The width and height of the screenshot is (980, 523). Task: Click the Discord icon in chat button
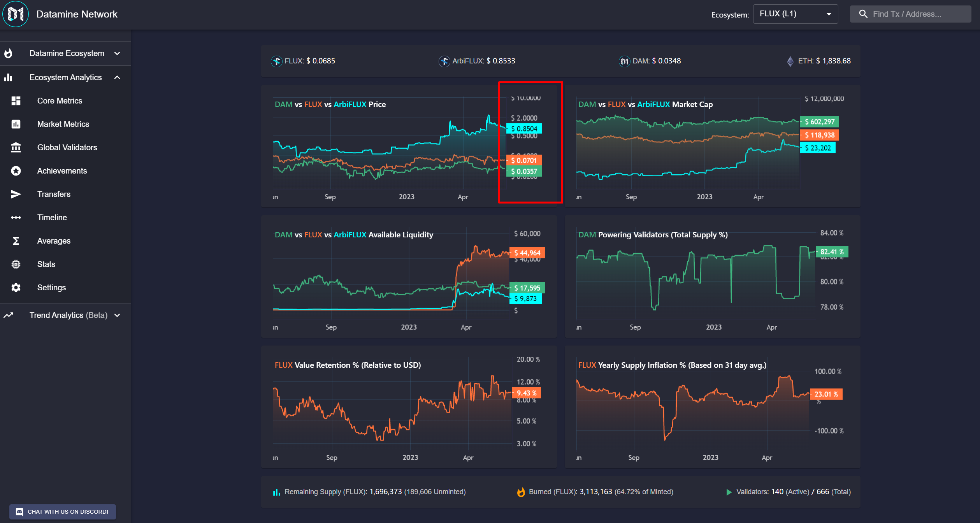tap(19, 512)
